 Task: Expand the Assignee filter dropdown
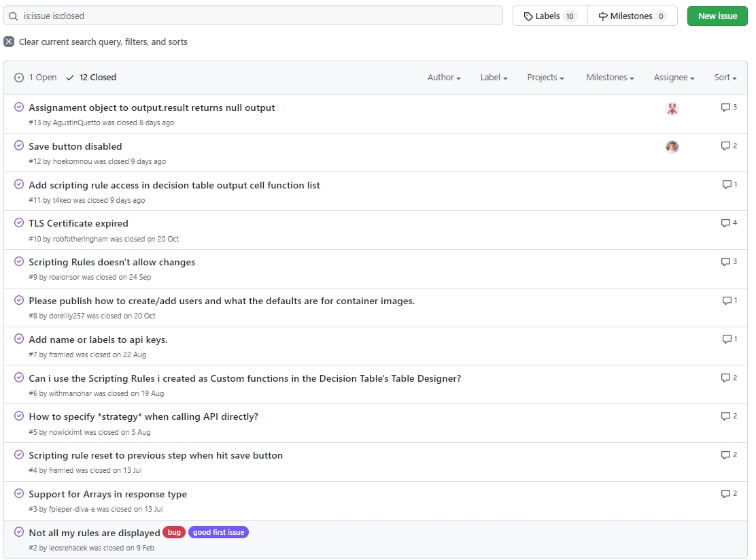[674, 78]
